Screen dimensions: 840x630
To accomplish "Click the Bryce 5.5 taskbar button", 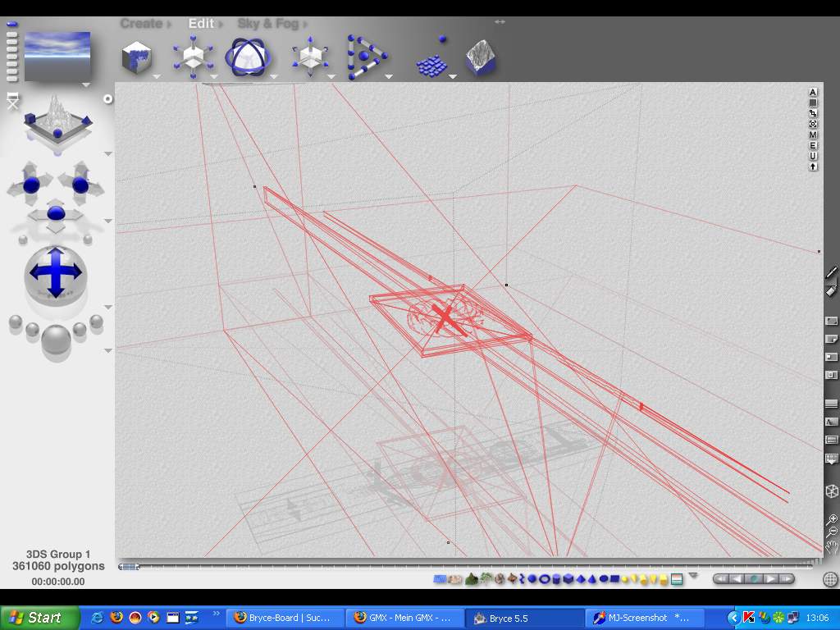I will [x=523, y=618].
